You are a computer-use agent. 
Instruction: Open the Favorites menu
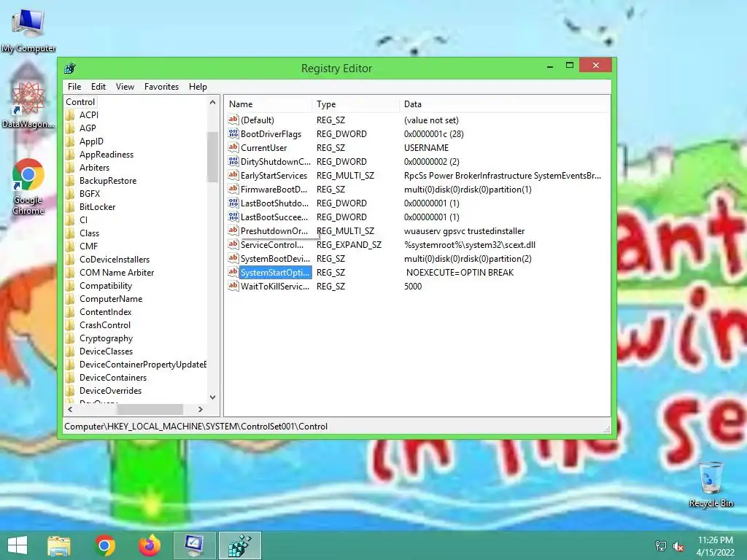(161, 87)
